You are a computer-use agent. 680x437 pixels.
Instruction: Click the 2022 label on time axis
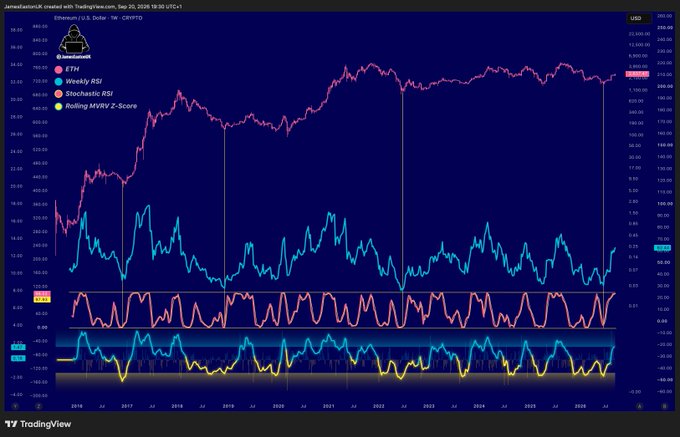(x=379, y=406)
